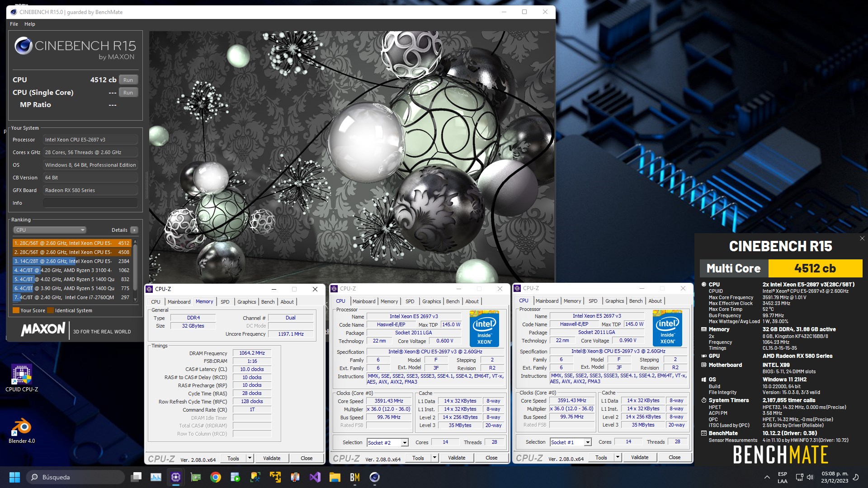Viewport: 868px width, 488px height.
Task: Open Tools dropdown arrow in Socket #1 CPU-Z window
Action: point(618,457)
